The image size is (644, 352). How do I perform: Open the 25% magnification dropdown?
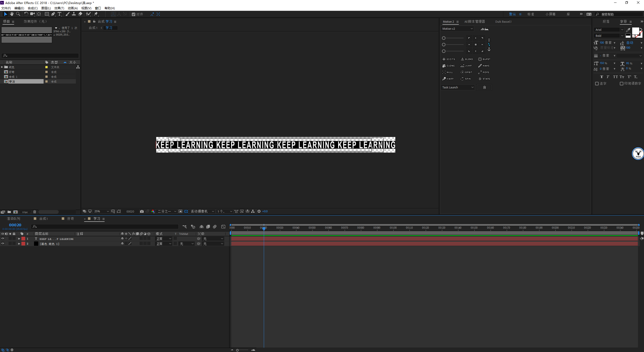pyautogui.click(x=101, y=211)
